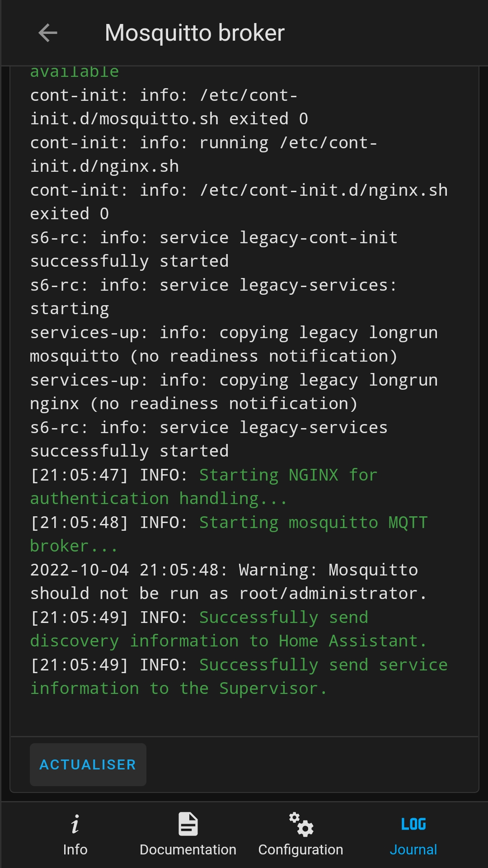
Task: Click 'legacy-cont-init successfully started' log line
Action: pyautogui.click(x=214, y=250)
